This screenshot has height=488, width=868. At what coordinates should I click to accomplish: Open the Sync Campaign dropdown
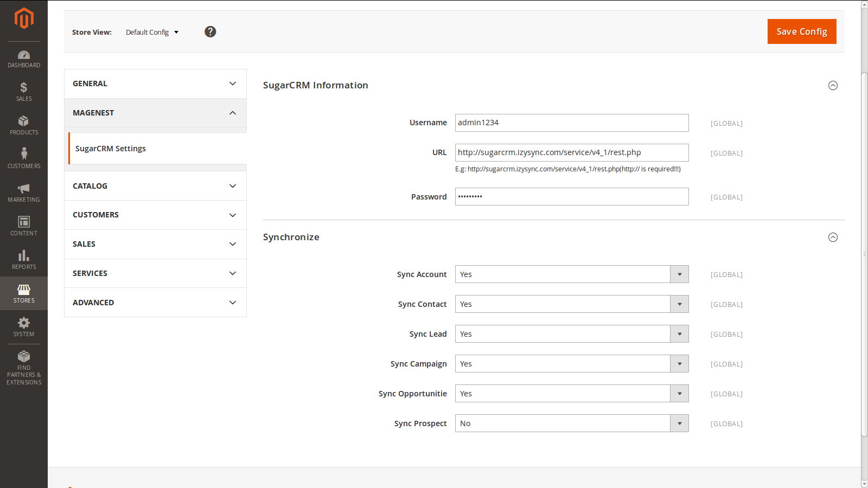pos(572,364)
